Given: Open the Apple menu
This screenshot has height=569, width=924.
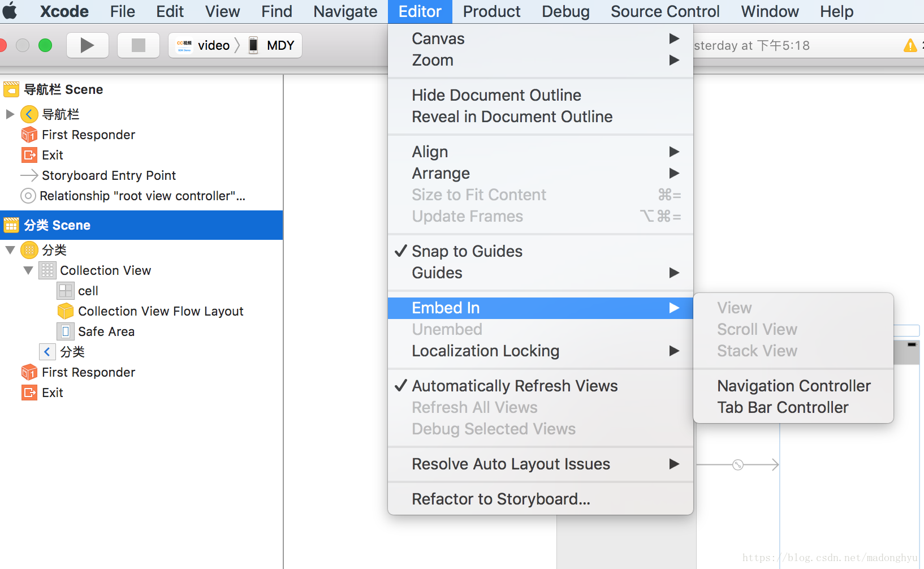Looking at the screenshot, I should coord(10,11).
